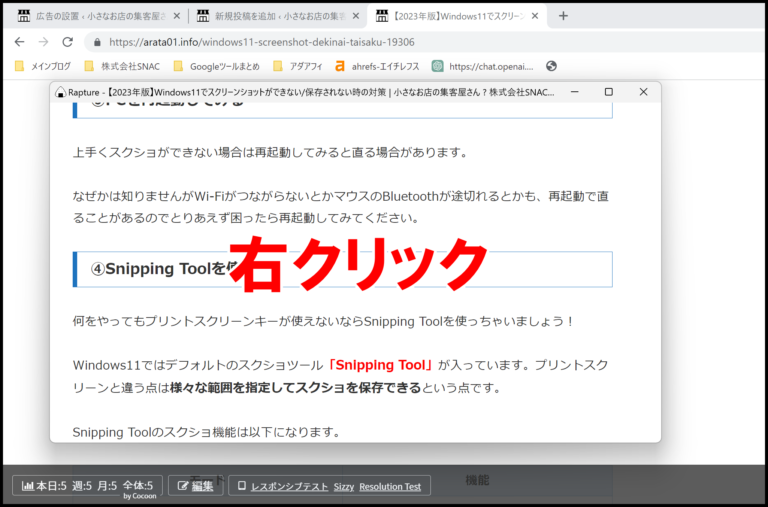Open the アダアフィ bookmark folder

(298, 66)
